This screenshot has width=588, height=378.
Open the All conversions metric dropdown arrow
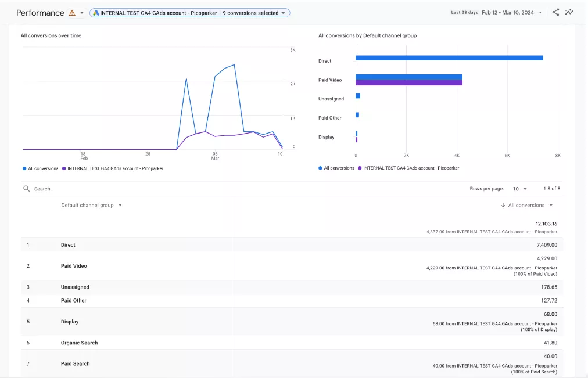pyautogui.click(x=551, y=206)
